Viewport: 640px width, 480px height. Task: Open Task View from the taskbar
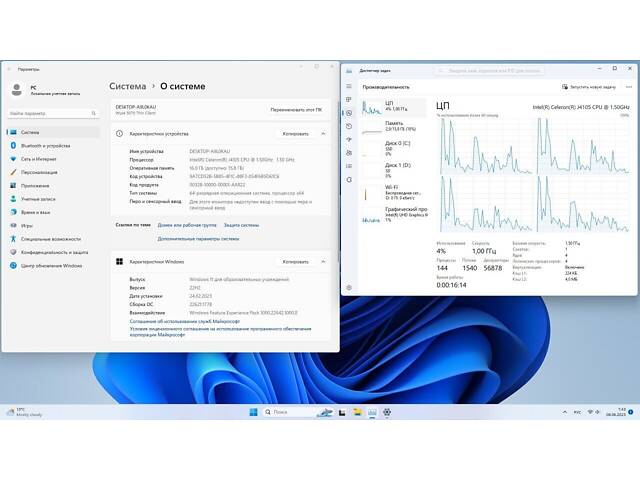[x=342, y=412]
